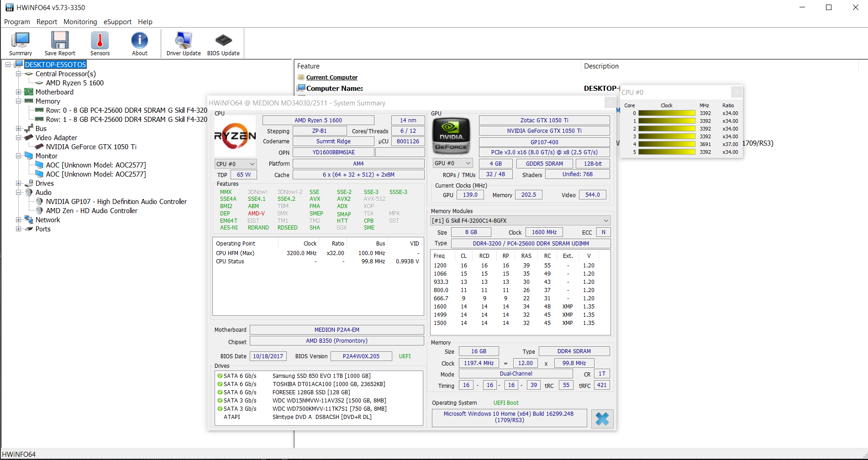Viewport: 868px width, 460px height.
Task: Click the Bus icon in the tree
Action: [29, 128]
